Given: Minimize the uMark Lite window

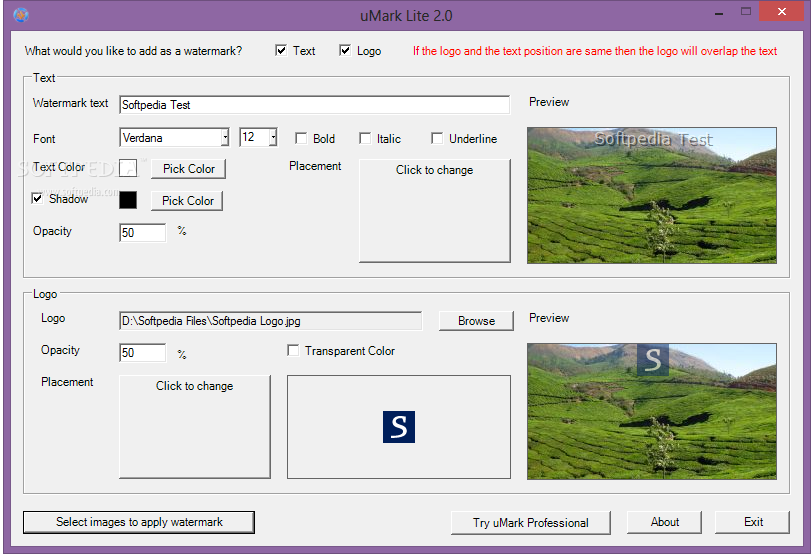Looking at the screenshot, I should [x=719, y=13].
